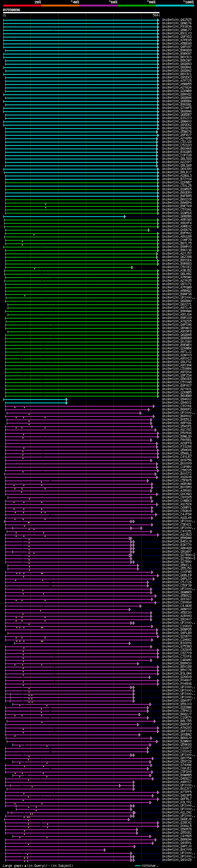Click the UniRef100_A5BB55 label
The width and height of the screenshot is (197, 868).
(x=177, y=84)
